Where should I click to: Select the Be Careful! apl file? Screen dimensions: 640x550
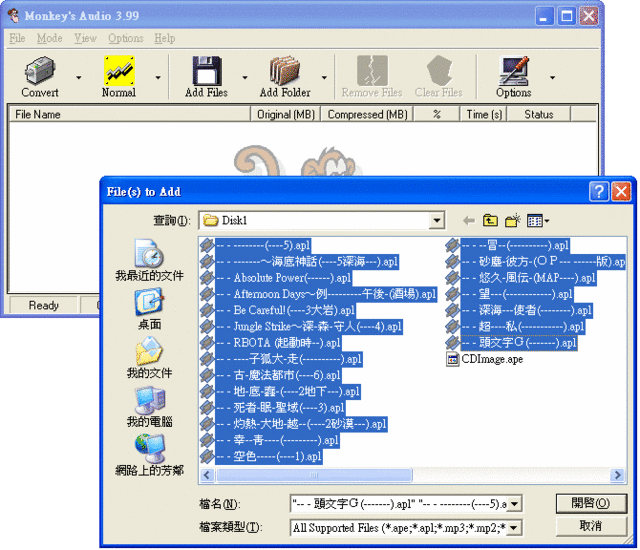click(x=278, y=310)
